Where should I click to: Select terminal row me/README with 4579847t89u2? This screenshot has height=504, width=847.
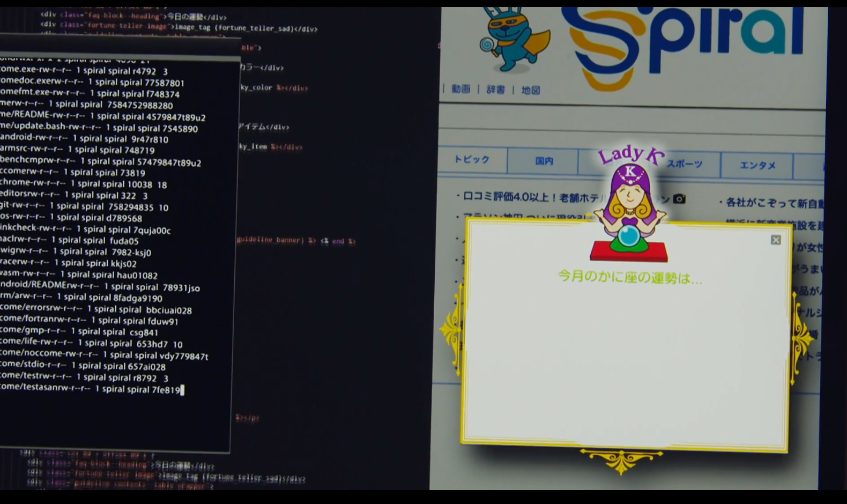103,116
